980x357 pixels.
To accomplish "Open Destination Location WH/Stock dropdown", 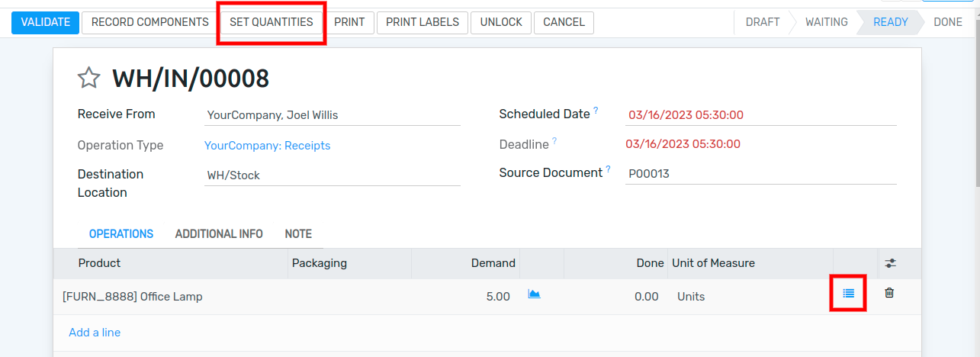I will click(x=333, y=175).
